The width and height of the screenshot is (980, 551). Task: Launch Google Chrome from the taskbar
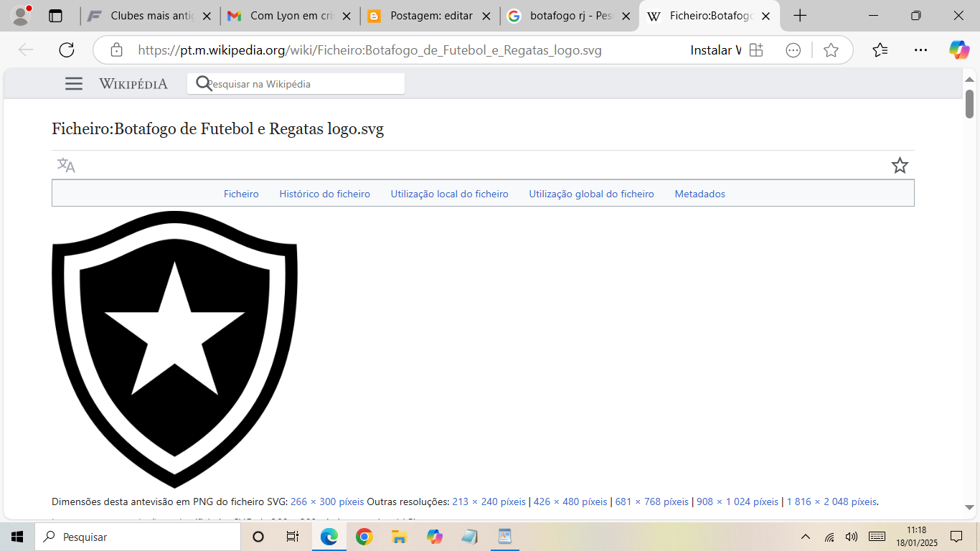coord(364,537)
